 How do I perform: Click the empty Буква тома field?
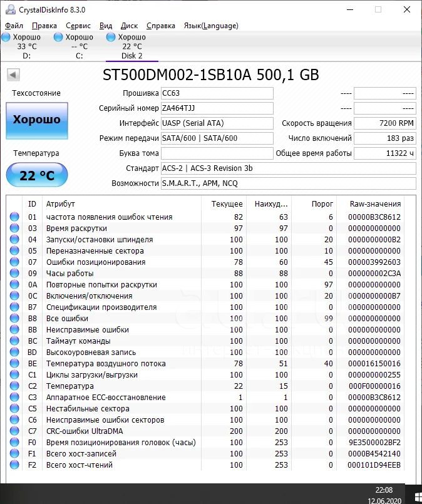217,153
